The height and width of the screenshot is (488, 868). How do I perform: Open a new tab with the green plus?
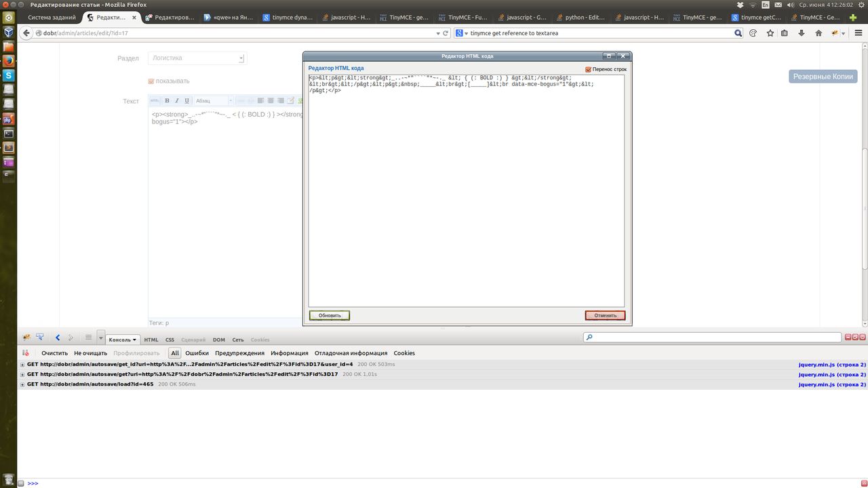(x=853, y=18)
